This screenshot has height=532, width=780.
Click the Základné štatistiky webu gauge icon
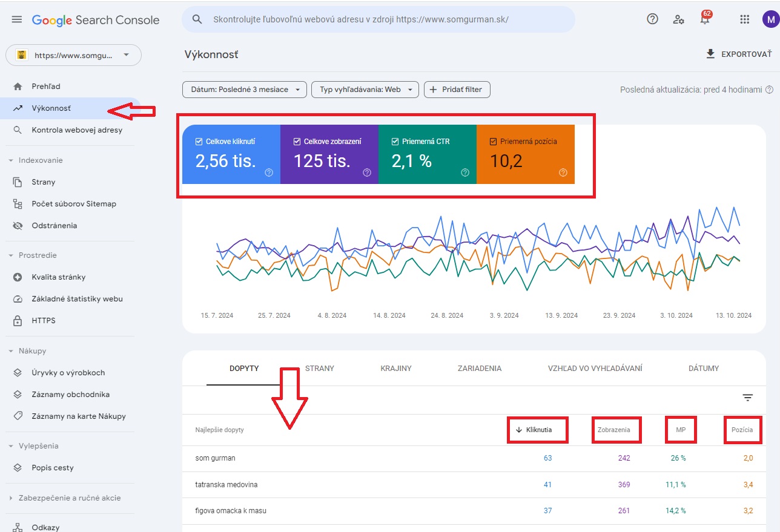tap(18, 299)
